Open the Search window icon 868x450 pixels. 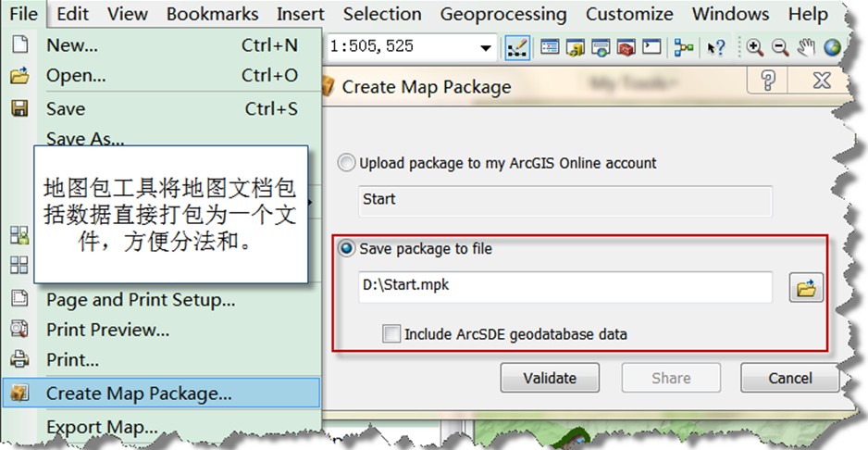pos(601,47)
